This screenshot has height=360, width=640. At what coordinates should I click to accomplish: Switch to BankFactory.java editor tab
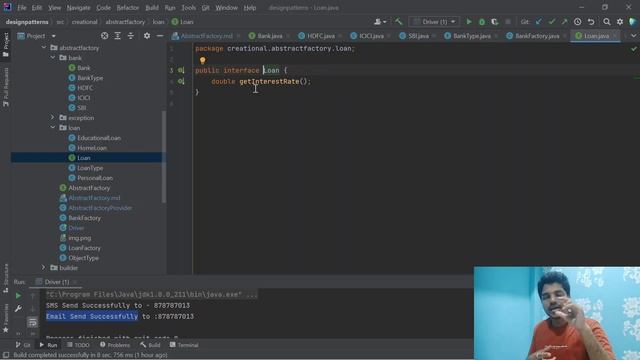(536, 36)
